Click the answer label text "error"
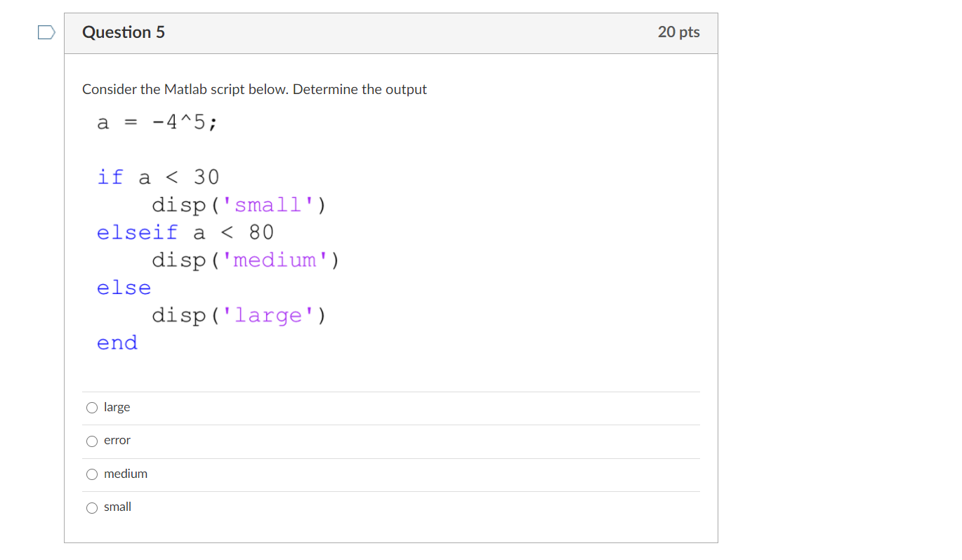Screen dimensions: 962x560 [x=119, y=441]
